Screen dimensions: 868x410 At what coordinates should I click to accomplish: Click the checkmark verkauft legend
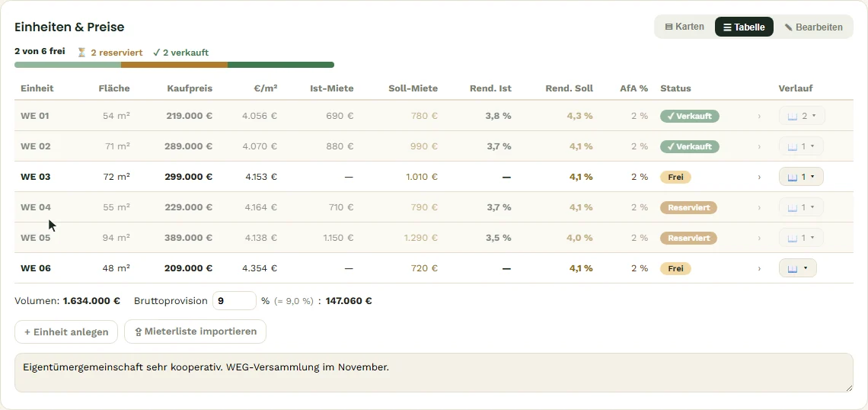180,53
